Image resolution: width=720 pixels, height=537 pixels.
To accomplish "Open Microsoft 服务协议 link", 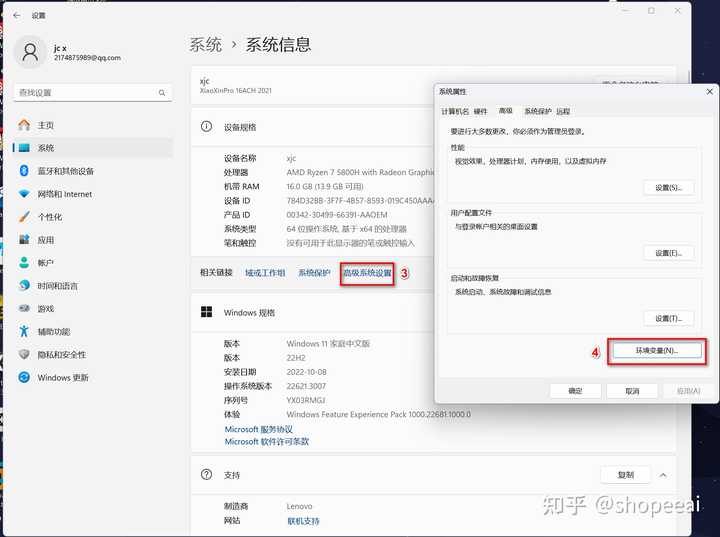I will click(x=259, y=429).
